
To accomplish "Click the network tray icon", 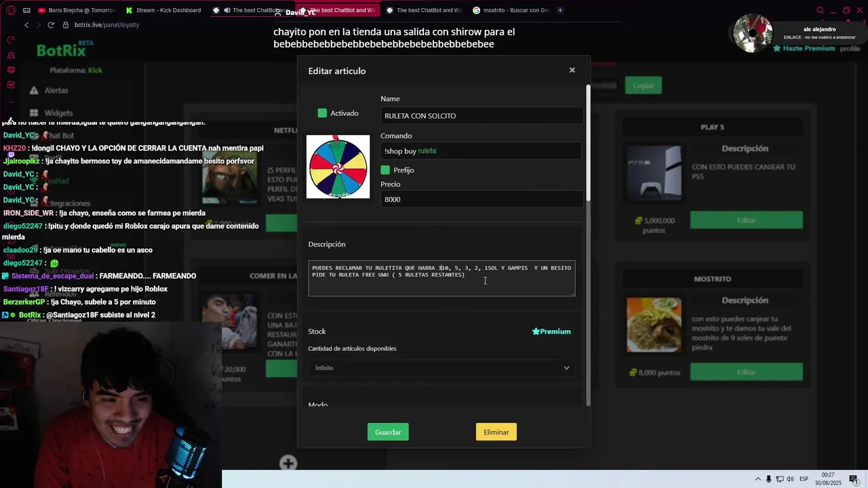I will [780, 479].
